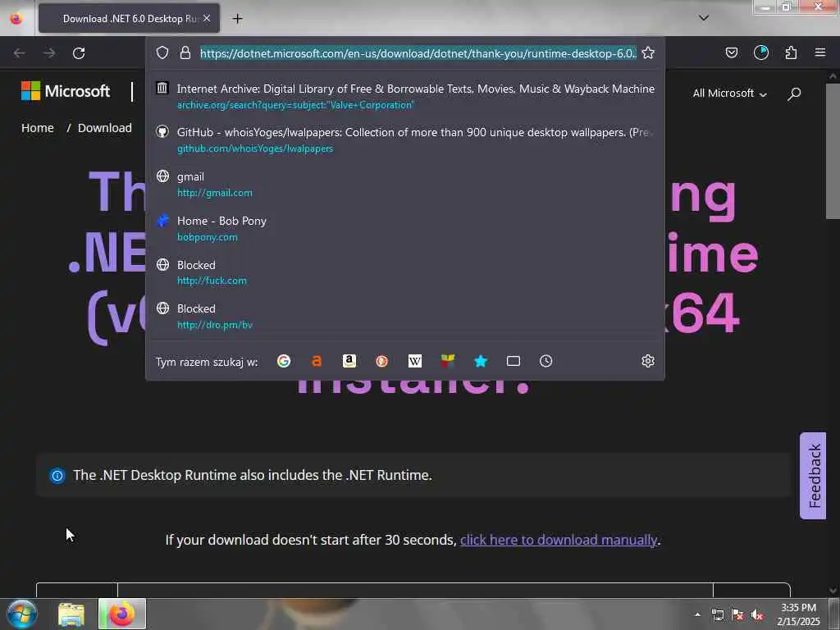840x630 pixels.
Task: Click the site security padlock icon
Action: (185, 52)
